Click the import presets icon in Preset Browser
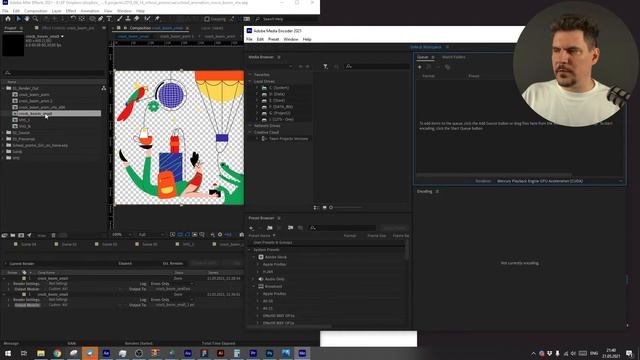This screenshot has width=640, height=360. click(290, 228)
